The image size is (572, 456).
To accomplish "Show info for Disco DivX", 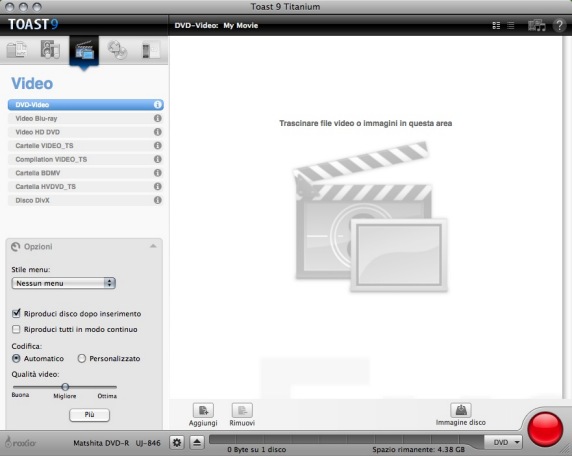I will [158, 200].
